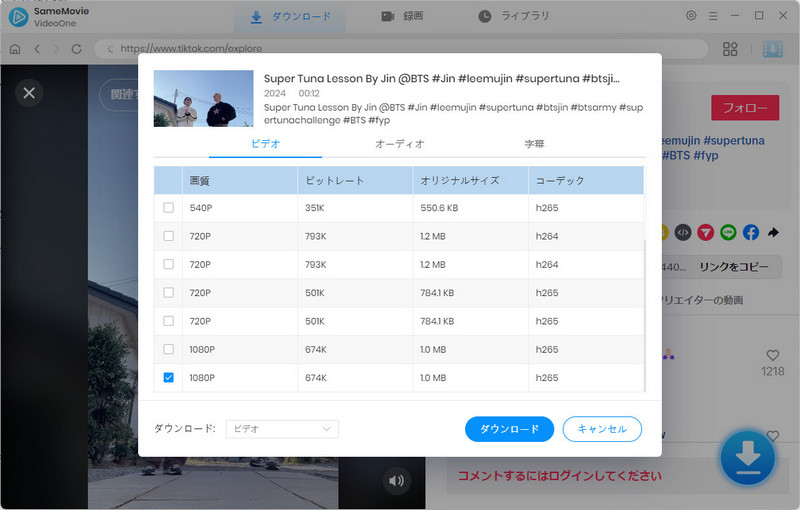Viewport: 800px width, 510px height.
Task: Reload the page with refresh icon
Action: click(x=77, y=49)
